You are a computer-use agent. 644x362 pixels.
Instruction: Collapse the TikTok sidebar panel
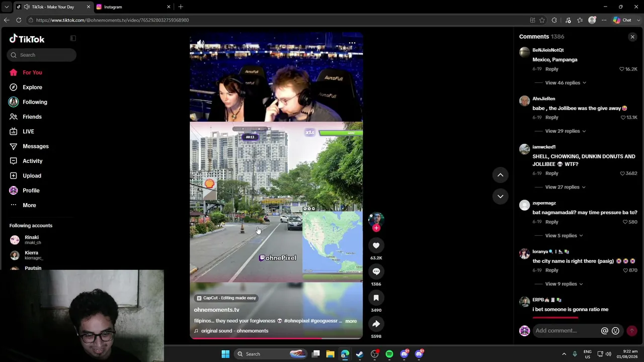click(73, 38)
